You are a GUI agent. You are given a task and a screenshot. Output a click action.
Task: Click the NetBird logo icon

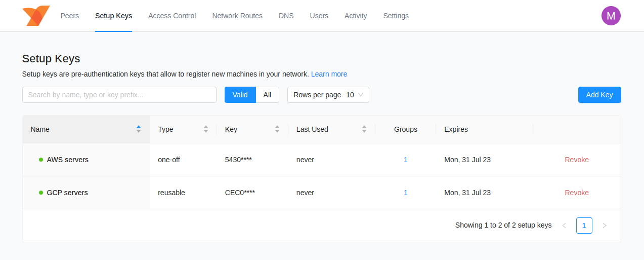36,16
